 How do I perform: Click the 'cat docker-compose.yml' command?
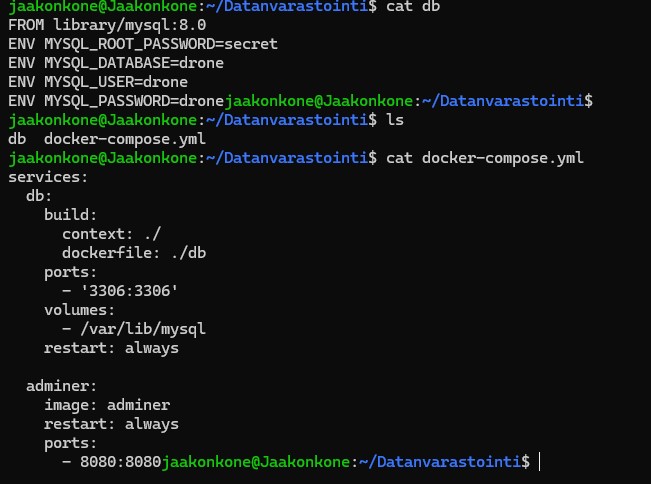click(485, 158)
